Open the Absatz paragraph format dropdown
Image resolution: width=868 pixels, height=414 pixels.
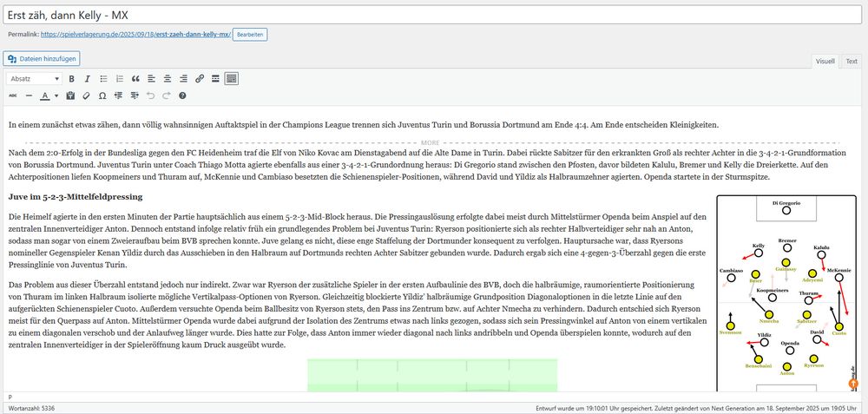[35, 79]
